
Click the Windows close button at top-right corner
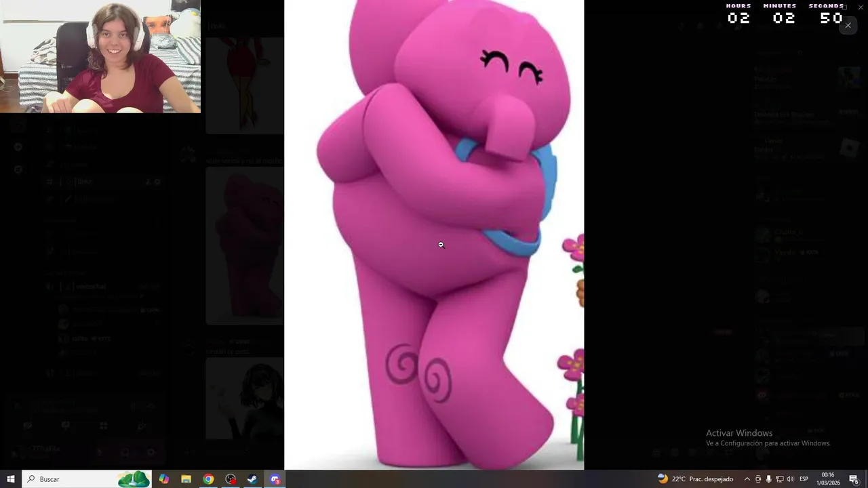861,7
